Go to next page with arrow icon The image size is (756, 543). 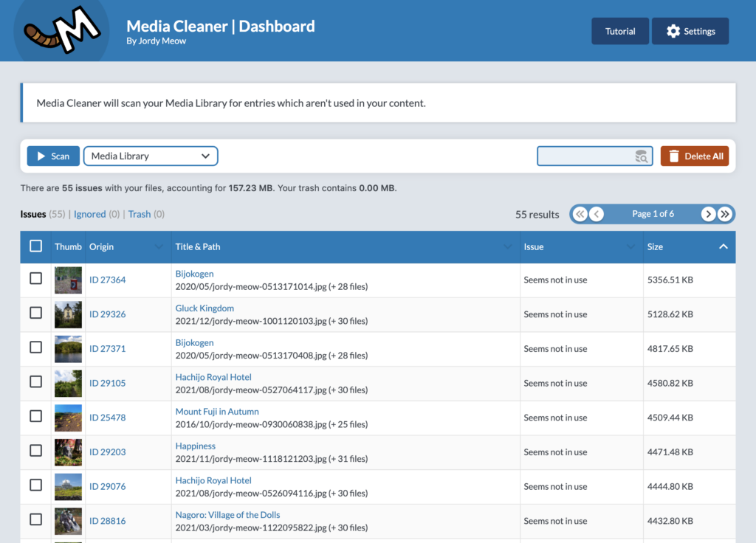708,214
